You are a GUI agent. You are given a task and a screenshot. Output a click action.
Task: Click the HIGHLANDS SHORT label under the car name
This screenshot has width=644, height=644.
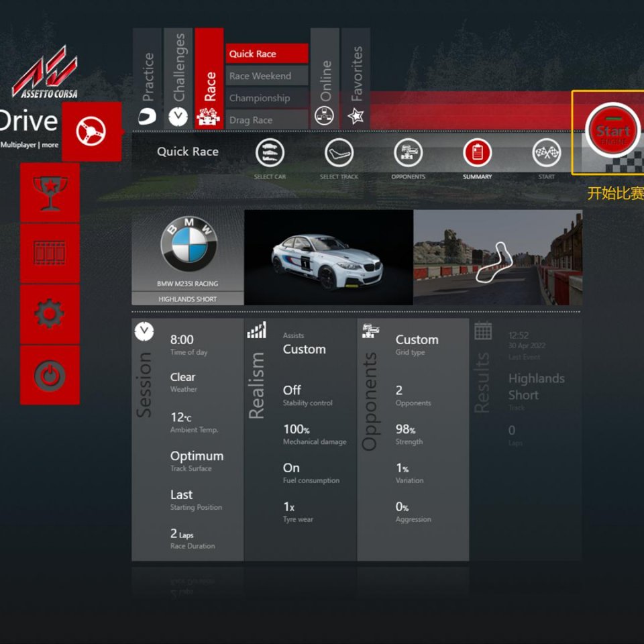click(x=188, y=299)
